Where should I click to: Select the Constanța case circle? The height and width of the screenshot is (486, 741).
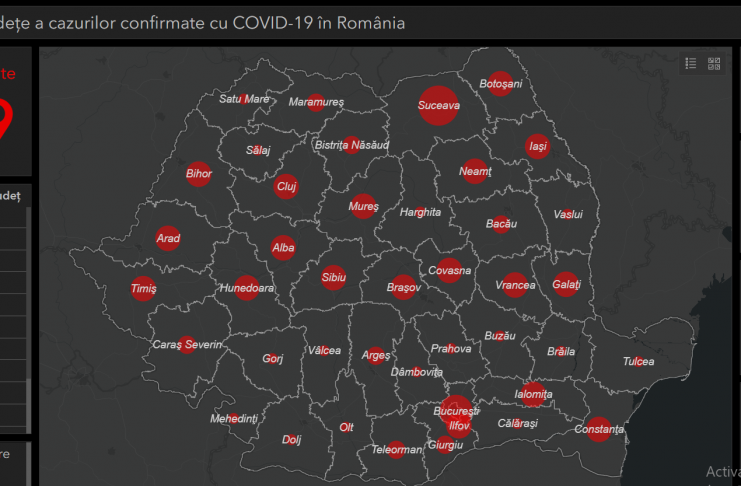598,429
